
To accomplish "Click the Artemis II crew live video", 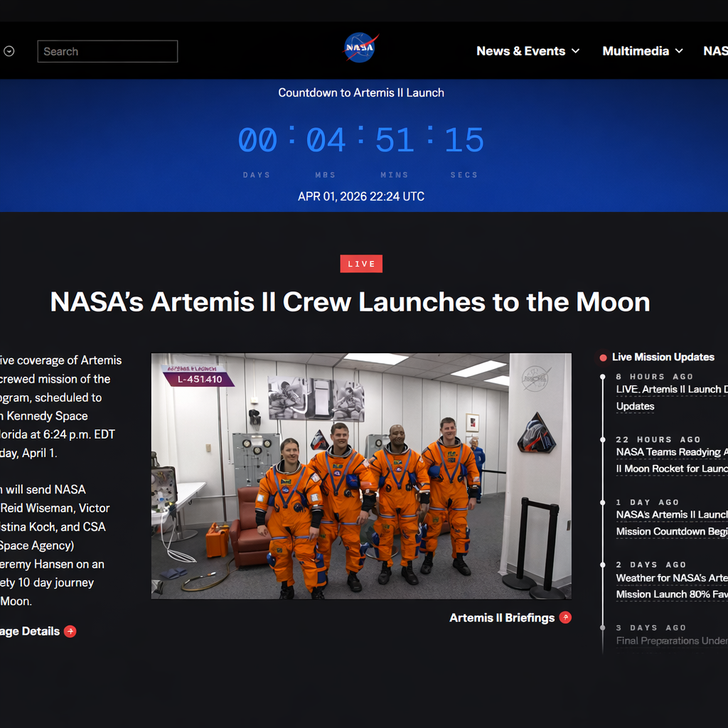I will coord(361,476).
